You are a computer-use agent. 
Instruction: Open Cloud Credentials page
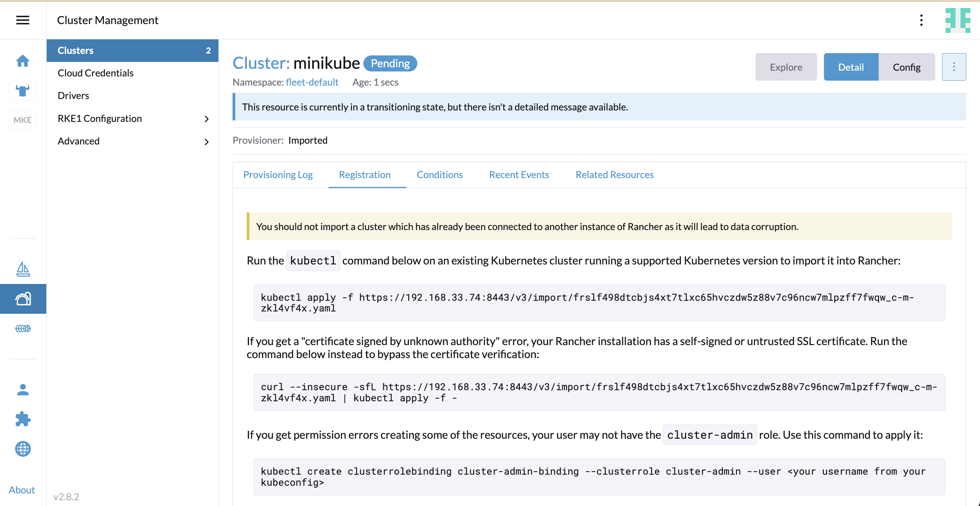[96, 73]
